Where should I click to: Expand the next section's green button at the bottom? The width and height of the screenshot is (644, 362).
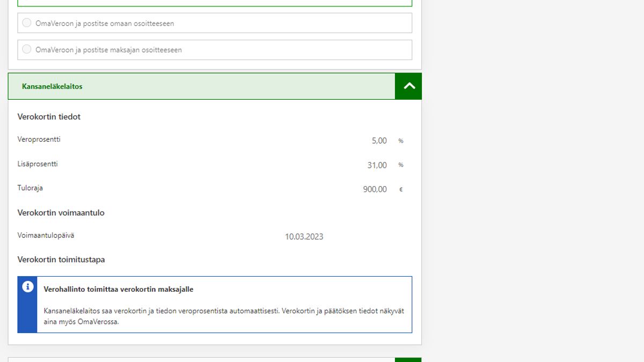pos(408,360)
